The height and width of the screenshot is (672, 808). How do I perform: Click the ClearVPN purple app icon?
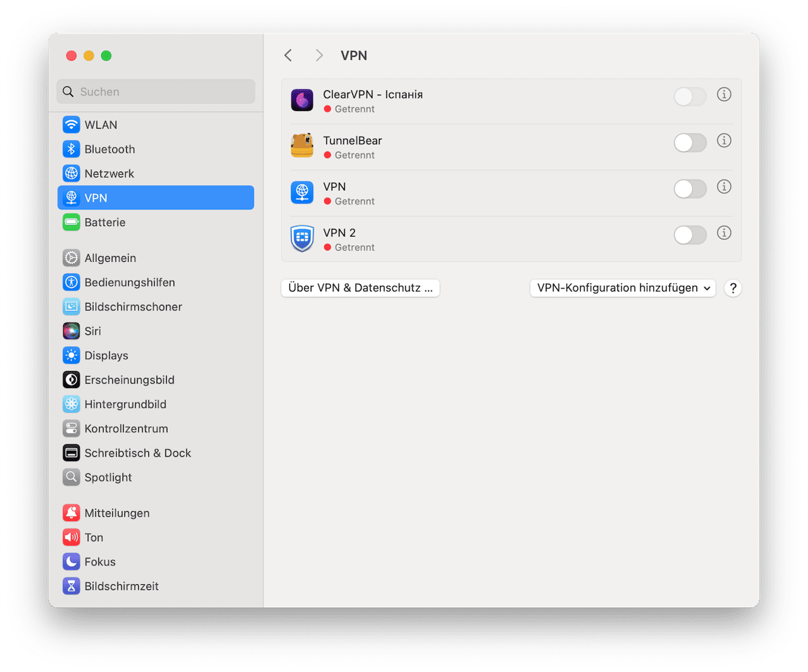pos(302,100)
